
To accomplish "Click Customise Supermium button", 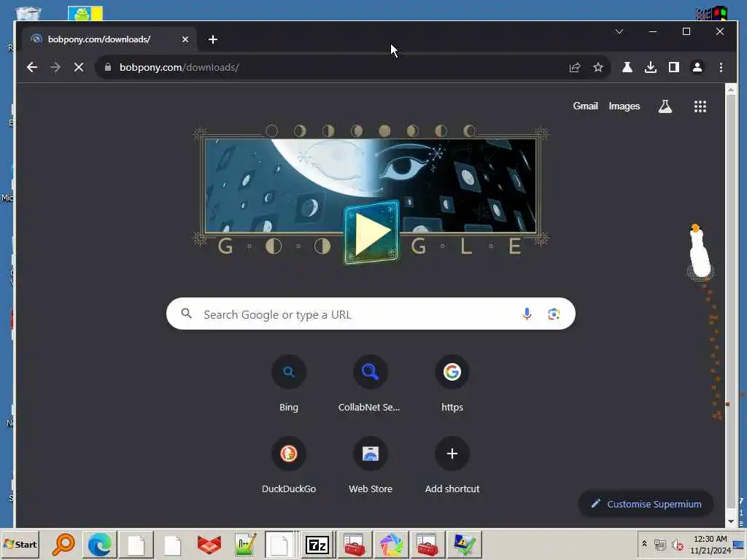I will pos(646,504).
